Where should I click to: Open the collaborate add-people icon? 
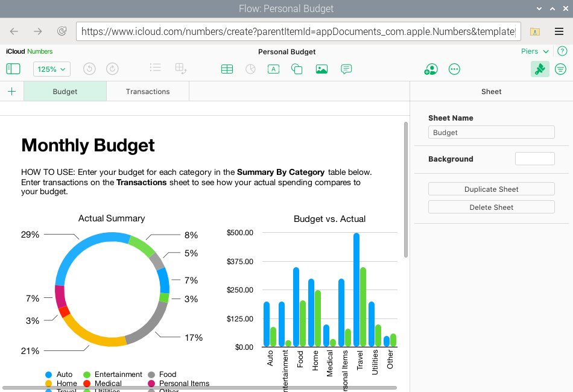tap(431, 69)
